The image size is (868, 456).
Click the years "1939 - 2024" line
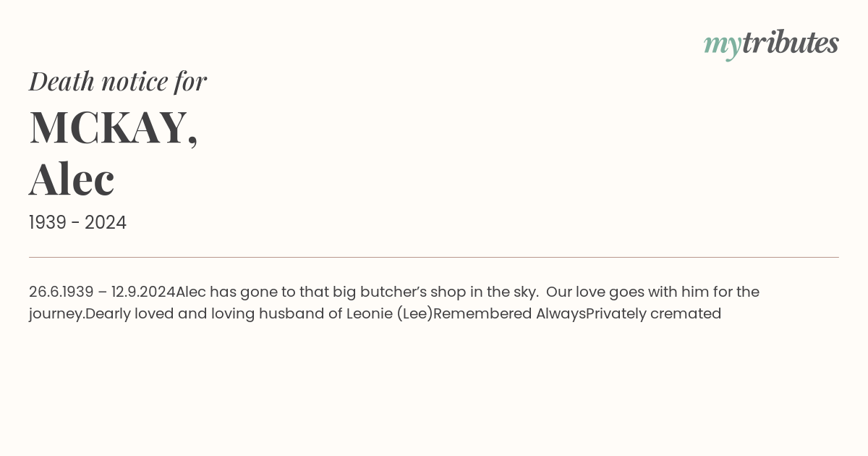click(77, 223)
